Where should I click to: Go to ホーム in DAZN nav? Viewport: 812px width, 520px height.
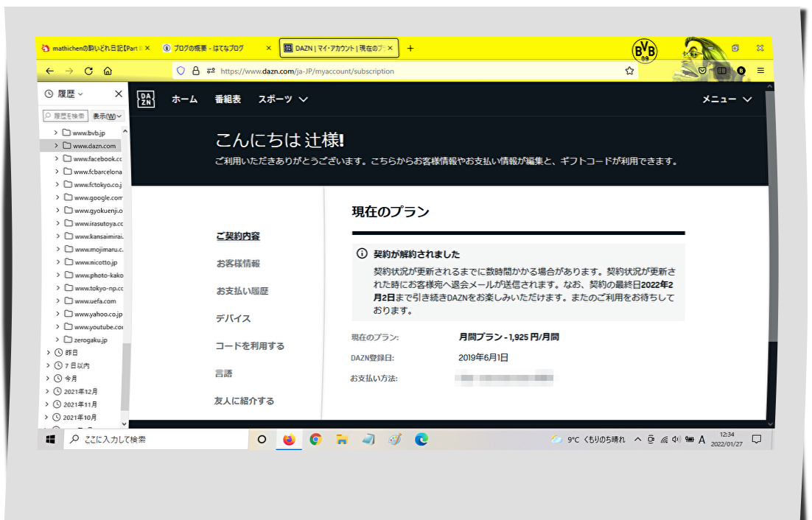(x=184, y=99)
